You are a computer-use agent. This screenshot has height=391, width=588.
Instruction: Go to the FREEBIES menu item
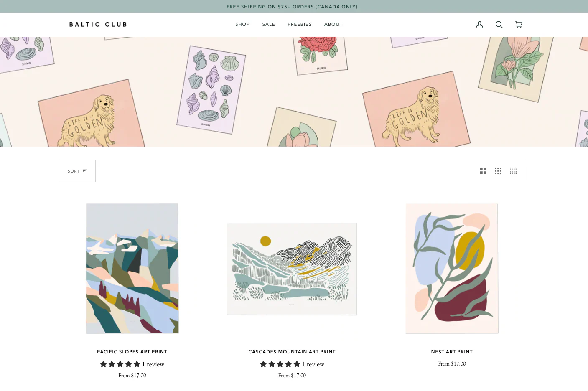tap(300, 24)
